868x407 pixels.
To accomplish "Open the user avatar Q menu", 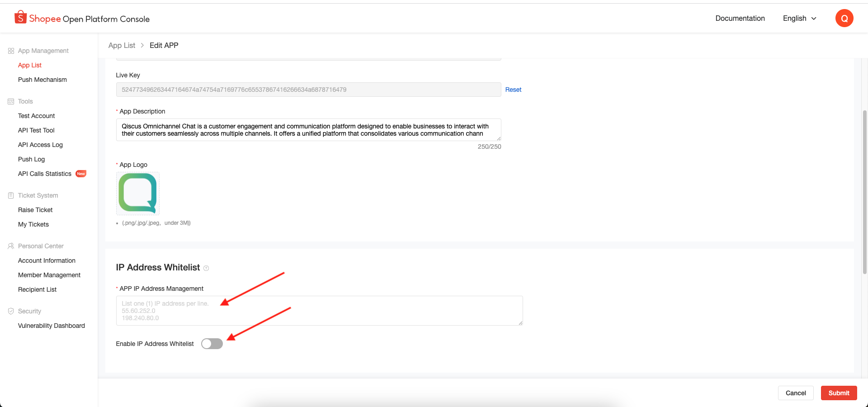I will click(x=844, y=18).
